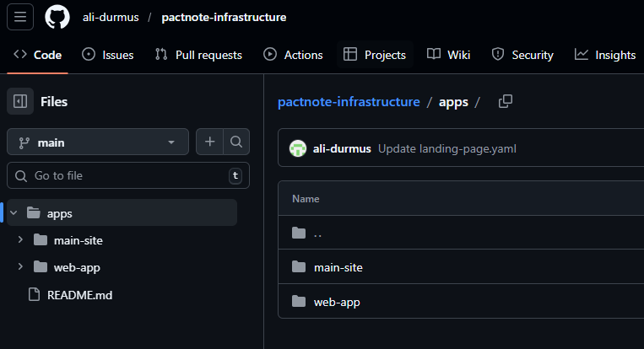Click the search files magnifier icon

236,142
